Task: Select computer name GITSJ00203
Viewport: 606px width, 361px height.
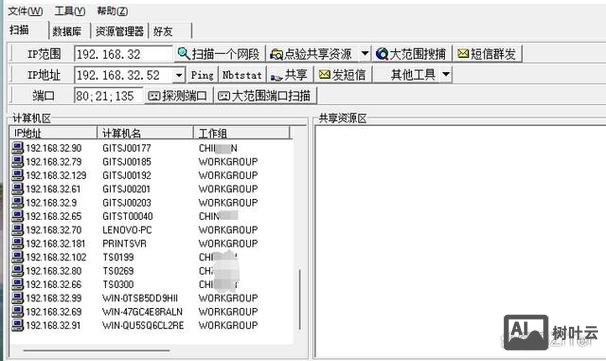Action: pyautogui.click(x=127, y=203)
